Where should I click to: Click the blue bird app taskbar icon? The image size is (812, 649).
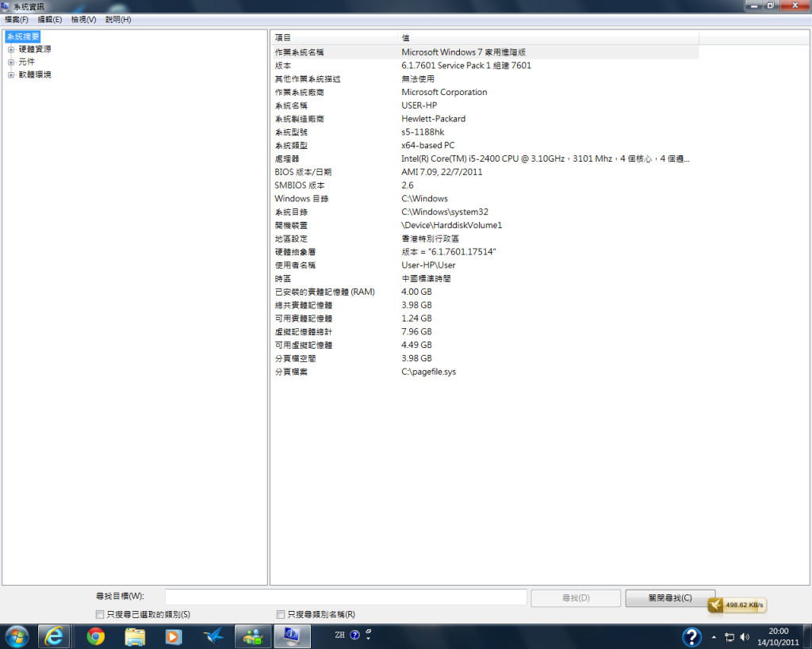[213, 636]
